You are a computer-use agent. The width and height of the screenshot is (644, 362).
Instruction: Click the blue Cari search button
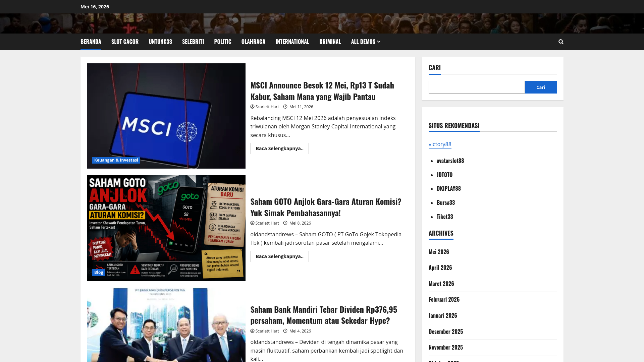coord(541,87)
